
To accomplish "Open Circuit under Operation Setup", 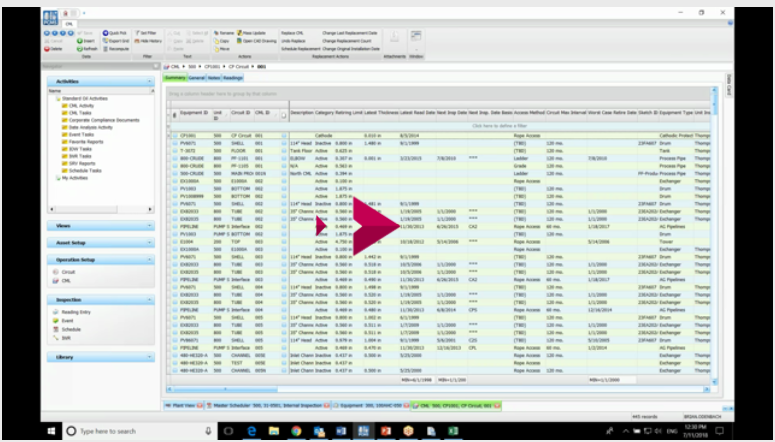I will [x=64, y=272].
